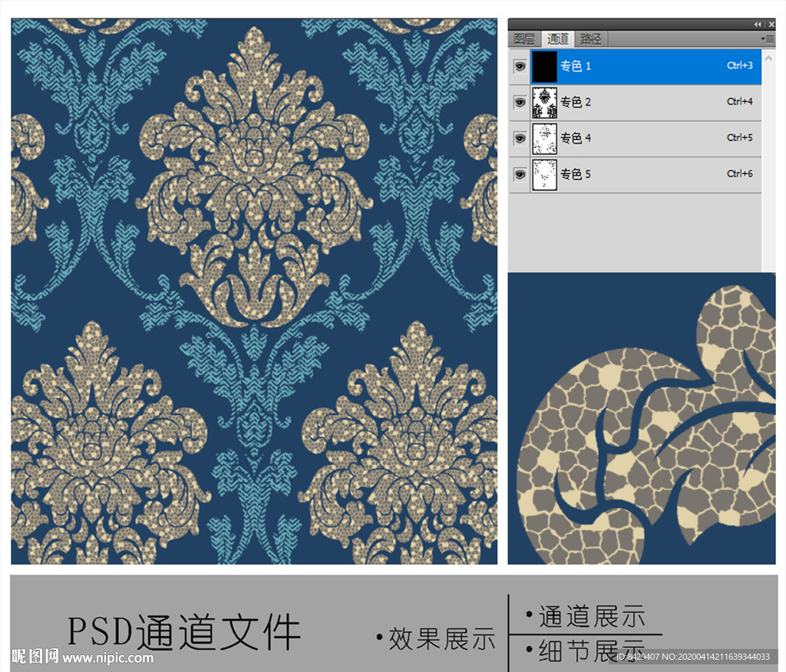Open the 路径 tab
786x672 pixels.
click(x=590, y=38)
